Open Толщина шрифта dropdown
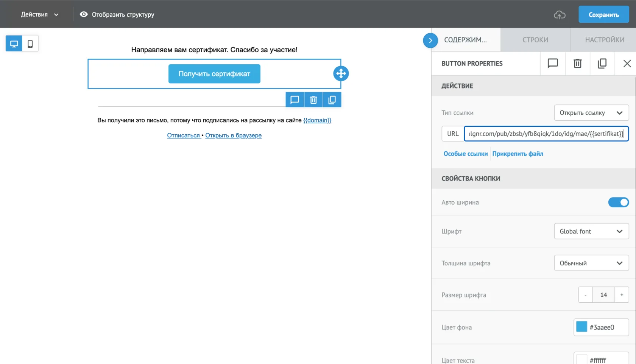 click(x=591, y=263)
